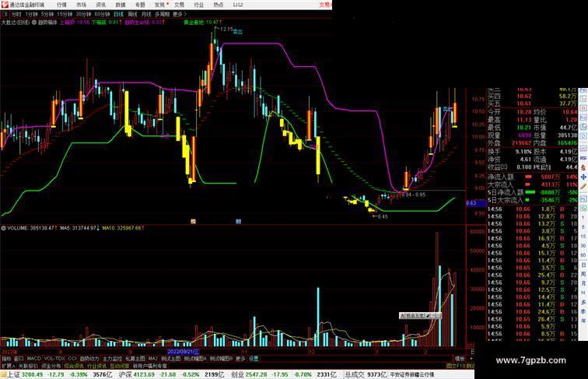
Task: Open the 资金分布 tab
Action: (x=51, y=366)
